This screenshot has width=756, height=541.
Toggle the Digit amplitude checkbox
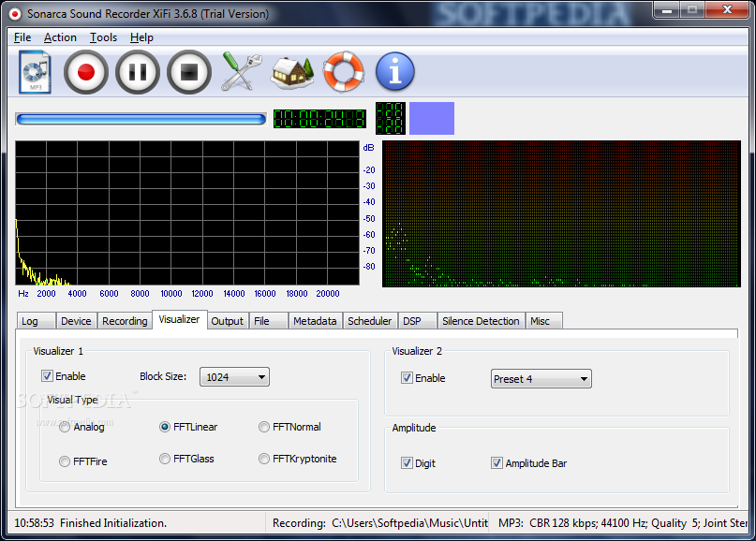[419, 463]
